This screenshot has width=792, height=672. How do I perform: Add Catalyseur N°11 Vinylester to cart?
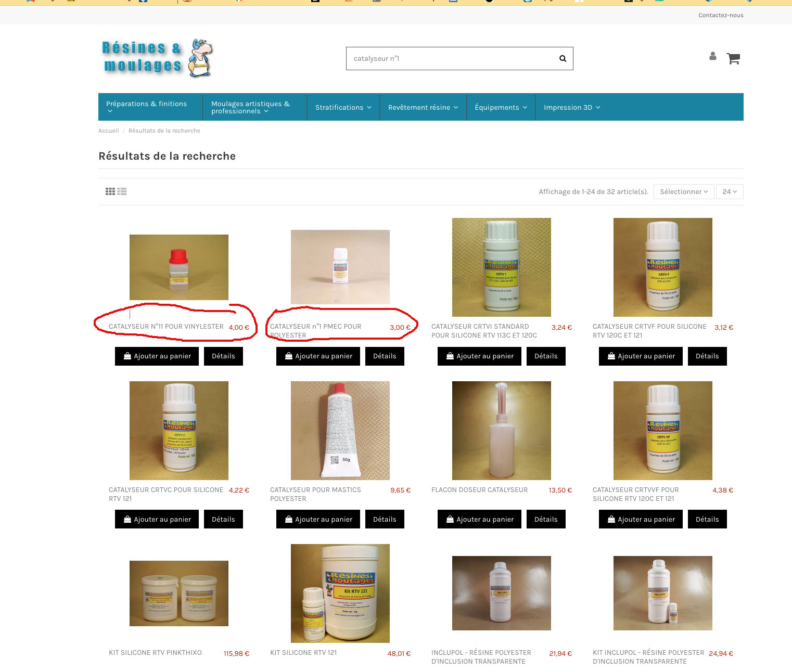pyautogui.click(x=157, y=356)
